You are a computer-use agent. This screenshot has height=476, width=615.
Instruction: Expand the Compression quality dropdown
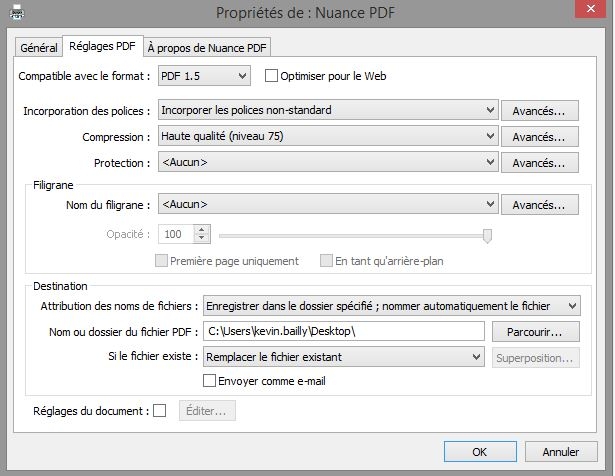pyautogui.click(x=328, y=136)
